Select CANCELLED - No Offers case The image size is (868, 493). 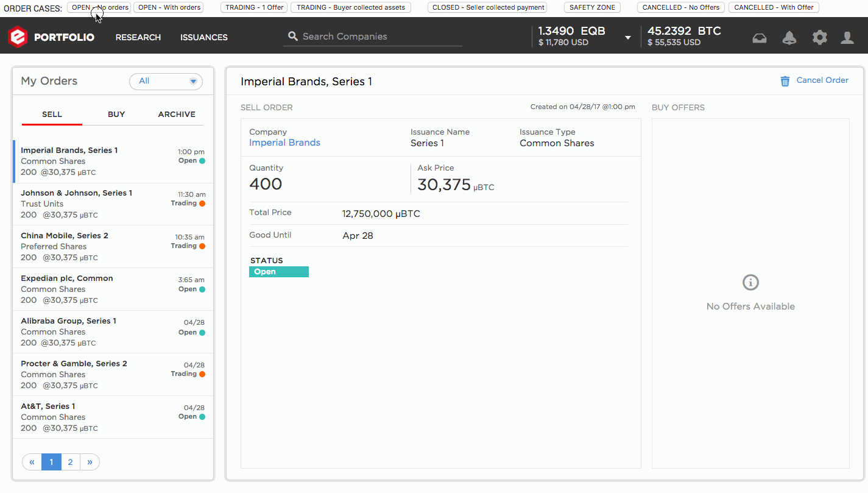tap(681, 7)
